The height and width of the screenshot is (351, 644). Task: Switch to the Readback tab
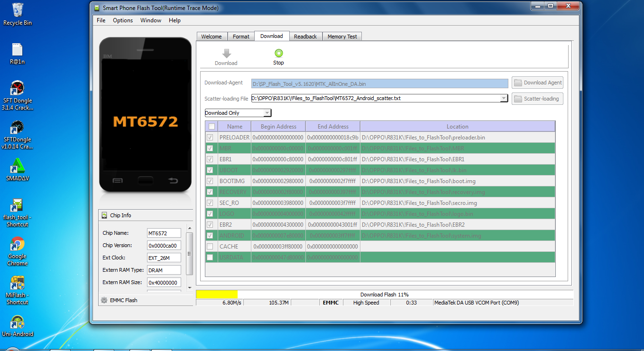click(305, 37)
